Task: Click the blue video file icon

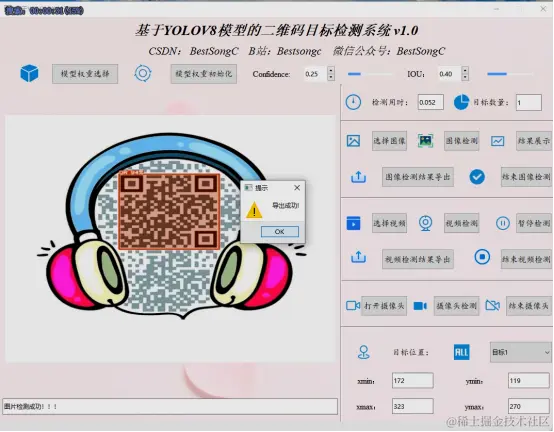Action: coord(353,224)
